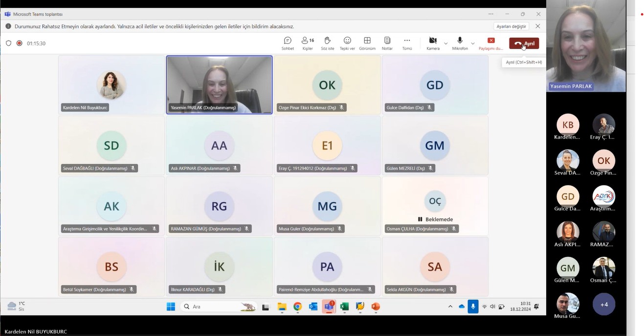Open the Sohbet chat panel
This screenshot has width=644, height=336.
[288, 43]
